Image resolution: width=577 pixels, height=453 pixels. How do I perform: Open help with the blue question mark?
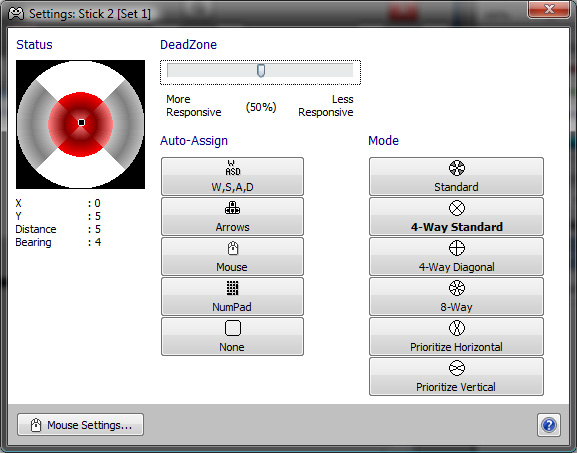549,425
